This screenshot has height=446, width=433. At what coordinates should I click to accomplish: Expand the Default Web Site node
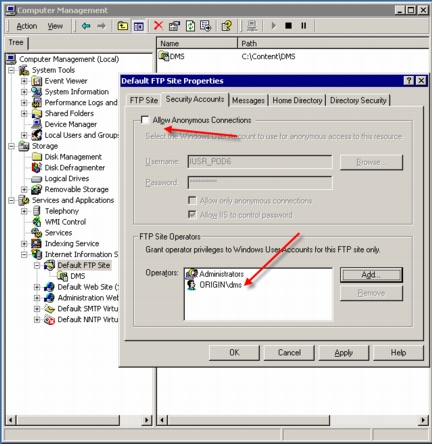37,287
